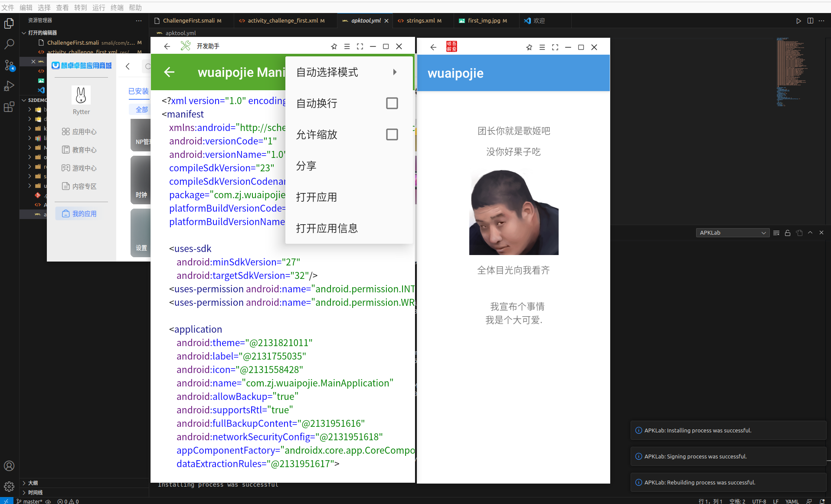Open the 文件 menu
Viewport: 831px width, 504px height.
click(x=8, y=7)
